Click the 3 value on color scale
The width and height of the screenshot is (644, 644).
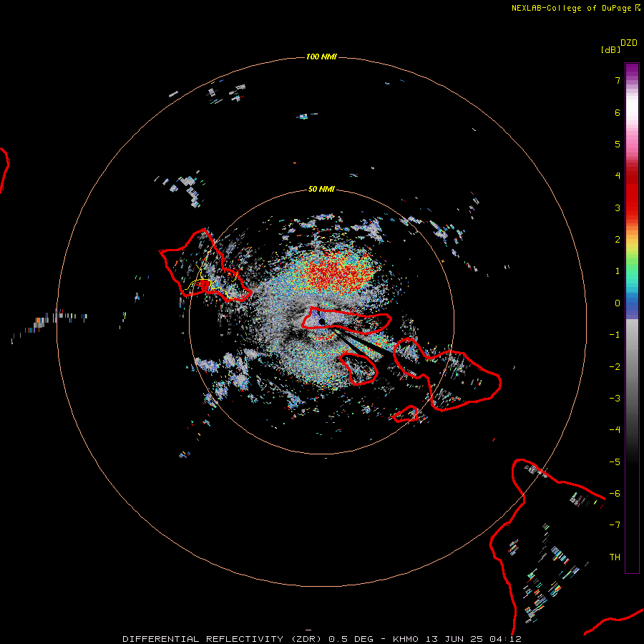click(618, 208)
